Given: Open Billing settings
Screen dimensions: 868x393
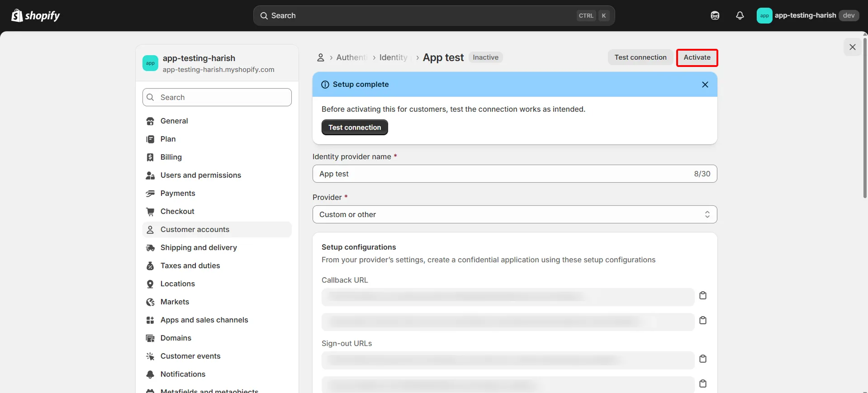Looking at the screenshot, I should 217,157.
